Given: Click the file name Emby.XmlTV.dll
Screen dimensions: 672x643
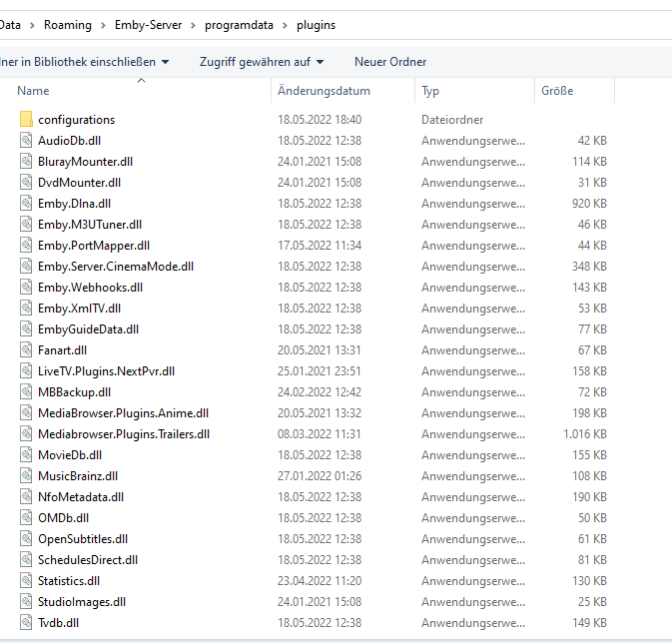Looking at the screenshot, I should coord(79,309).
